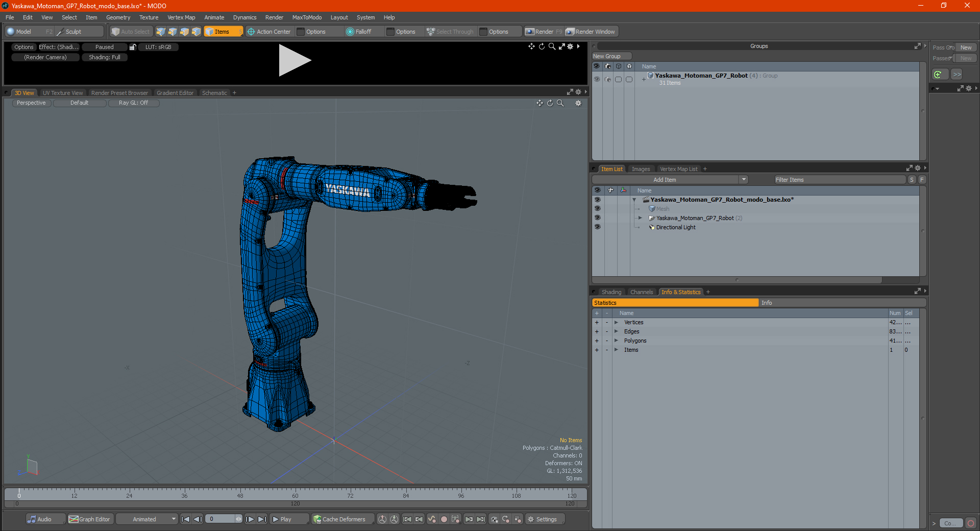Open Render Preset Browser tab

tap(119, 93)
